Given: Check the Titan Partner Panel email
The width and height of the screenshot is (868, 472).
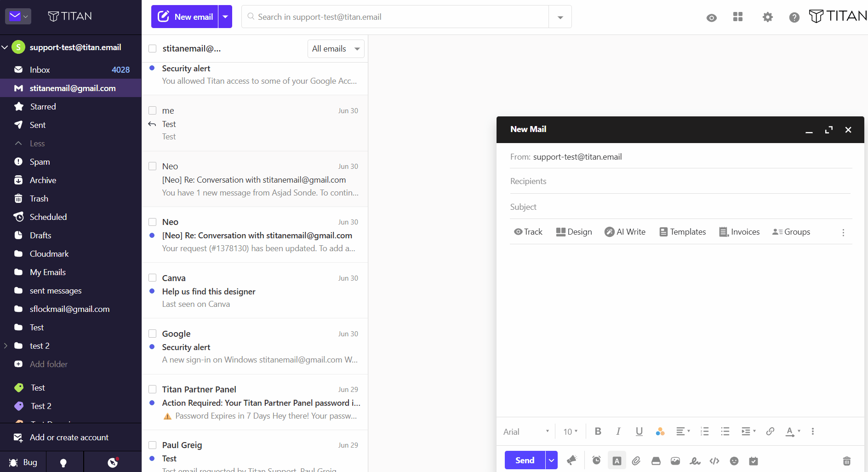Looking at the screenshot, I should click(x=153, y=389).
